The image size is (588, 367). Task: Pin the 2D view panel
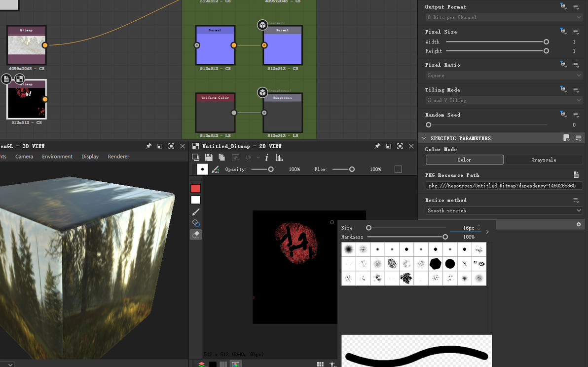377,146
